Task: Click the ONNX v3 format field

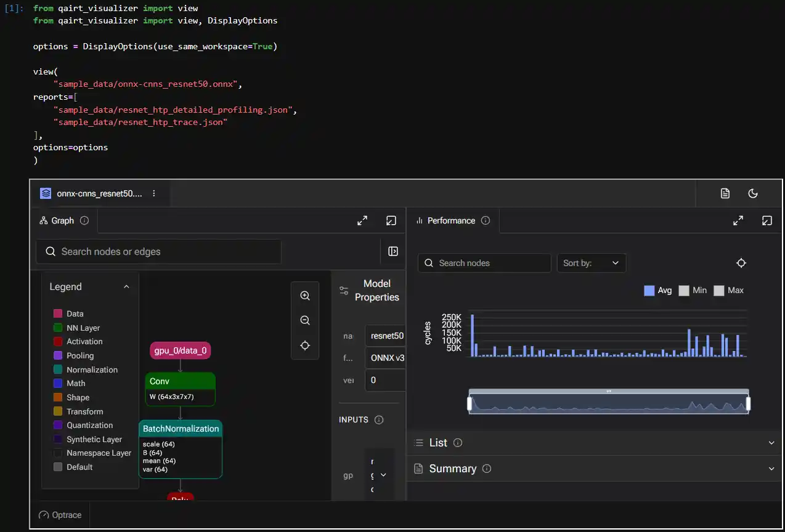Action: (385, 358)
